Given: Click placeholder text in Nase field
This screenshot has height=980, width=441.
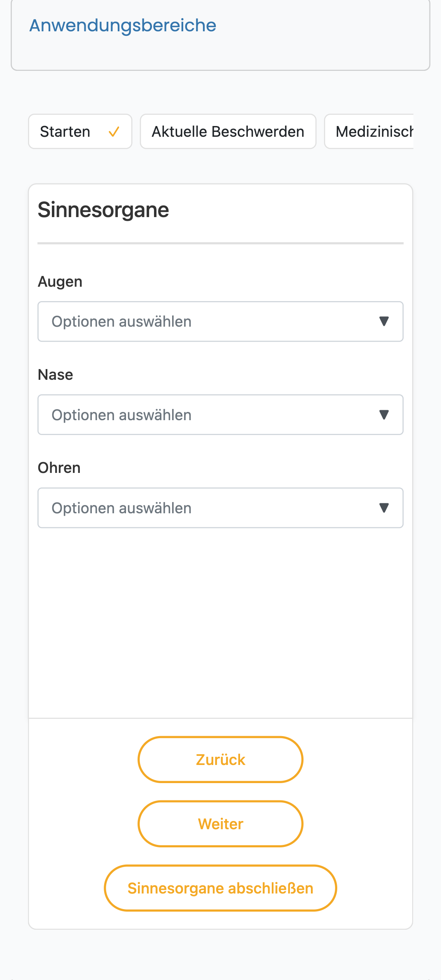Looking at the screenshot, I should coord(121,415).
